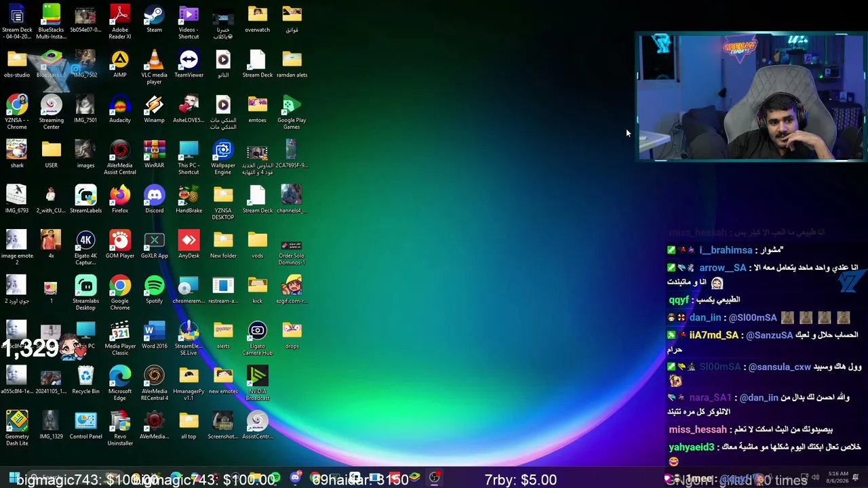Select the Recycle Bin icon
868x488 pixels.
point(85,380)
